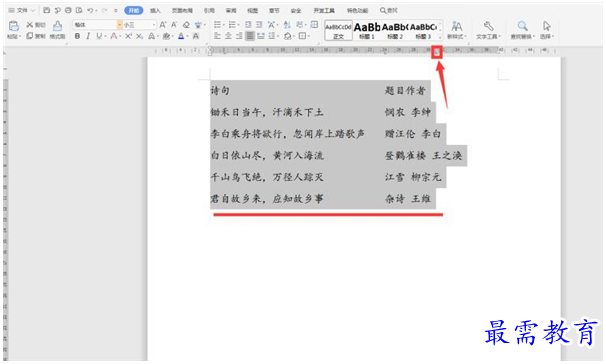Pick paragraph shading fill color
The image size is (606, 364).
point(288,36)
